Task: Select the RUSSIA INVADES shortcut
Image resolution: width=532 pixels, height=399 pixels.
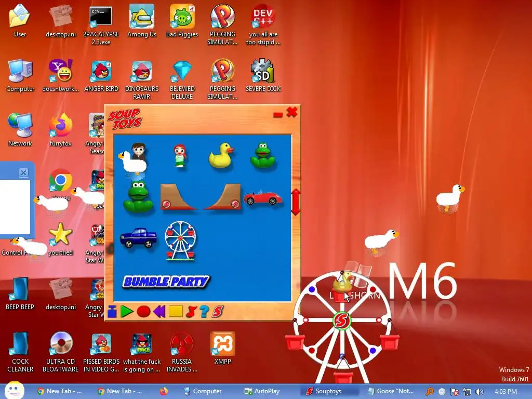Action: point(182,352)
